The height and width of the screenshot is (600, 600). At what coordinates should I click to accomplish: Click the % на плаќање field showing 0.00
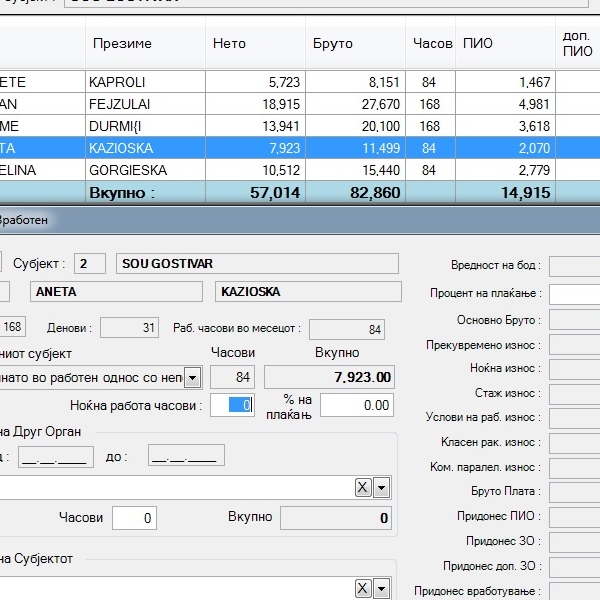(x=357, y=405)
